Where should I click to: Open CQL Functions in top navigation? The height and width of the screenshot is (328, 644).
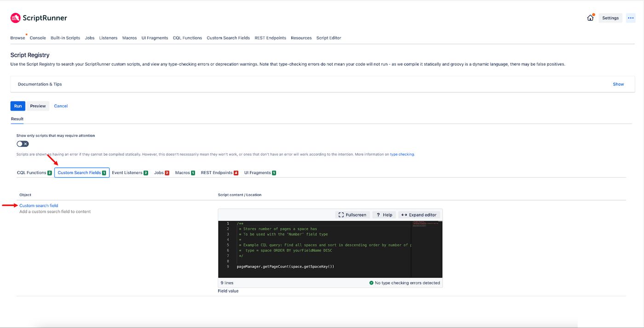(187, 38)
